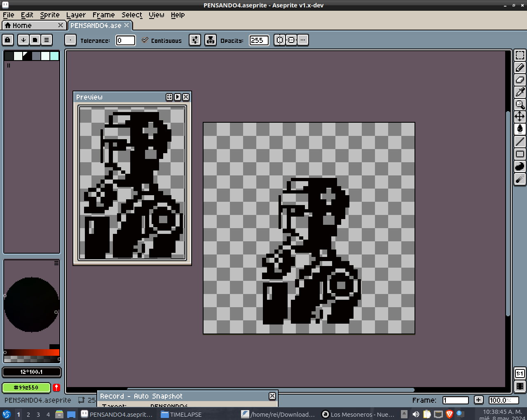Close the PENSANDO4.ase tab
527x420 pixels.
coord(126,26)
